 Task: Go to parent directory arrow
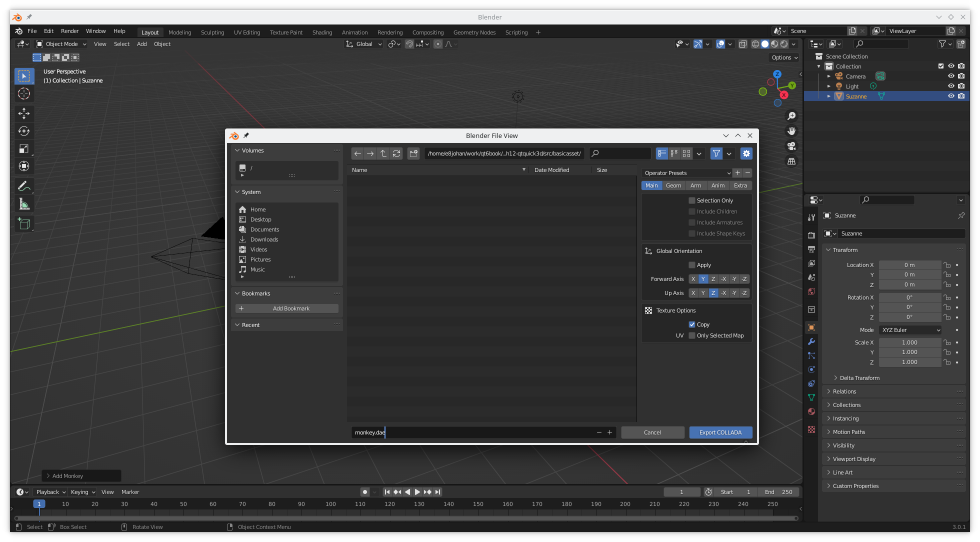(383, 153)
